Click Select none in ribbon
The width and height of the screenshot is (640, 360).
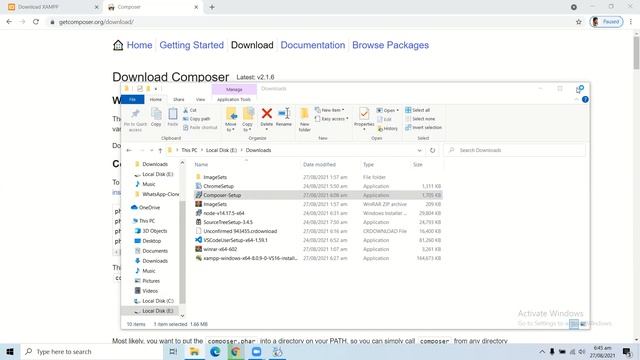(420, 119)
